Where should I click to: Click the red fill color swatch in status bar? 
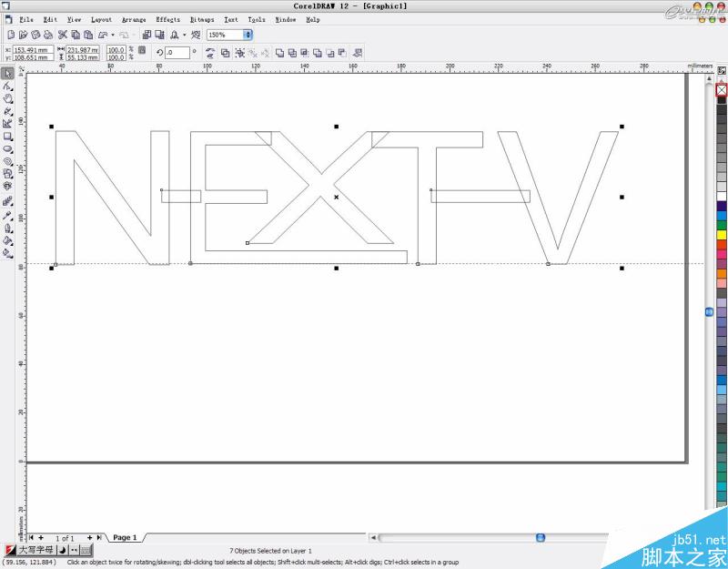[9, 550]
